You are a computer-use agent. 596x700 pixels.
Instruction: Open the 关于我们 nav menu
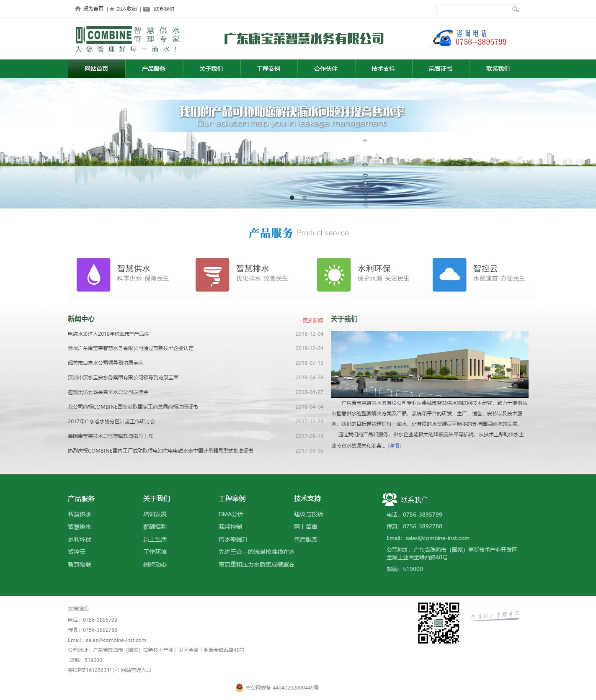click(x=211, y=69)
